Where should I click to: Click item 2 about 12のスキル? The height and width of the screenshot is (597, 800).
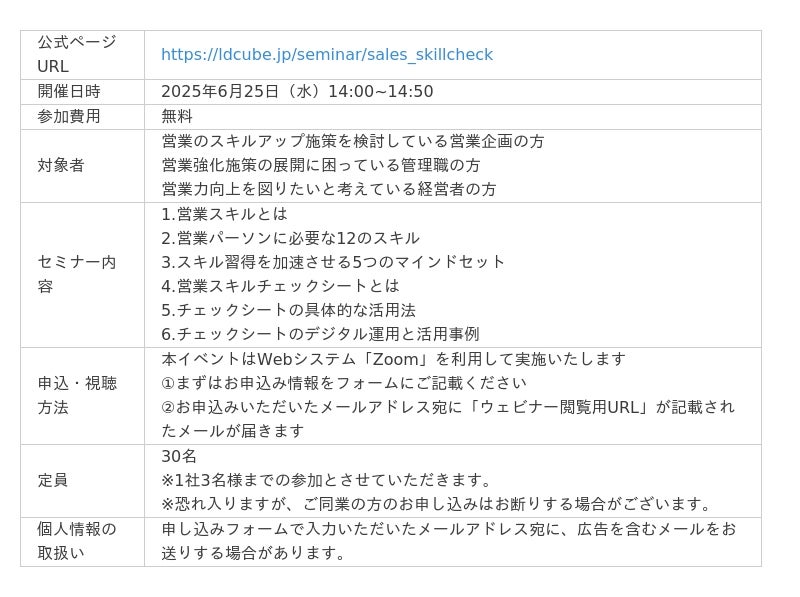tap(290, 238)
